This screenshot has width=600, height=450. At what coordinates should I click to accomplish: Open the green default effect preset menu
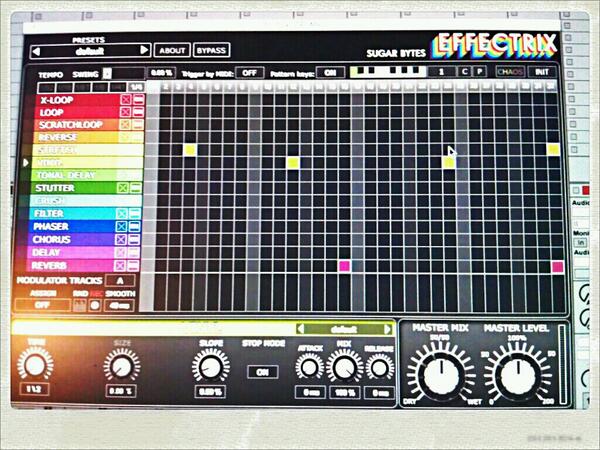tap(344, 329)
